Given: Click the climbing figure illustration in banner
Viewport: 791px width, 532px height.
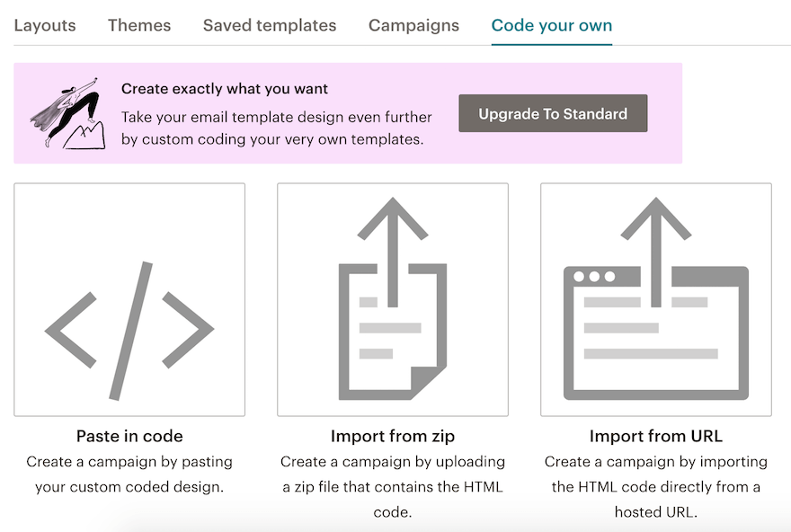Looking at the screenshot, I should (68, 114).
